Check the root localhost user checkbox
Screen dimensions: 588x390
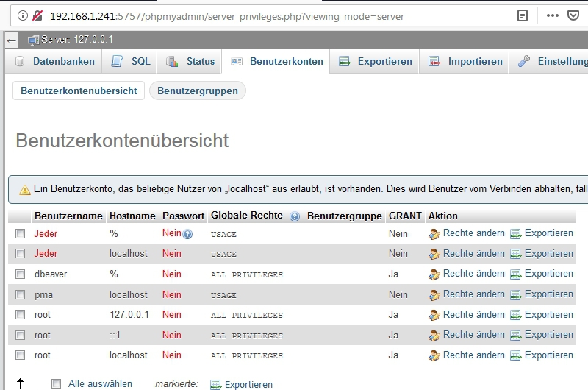tap(21, 355)
